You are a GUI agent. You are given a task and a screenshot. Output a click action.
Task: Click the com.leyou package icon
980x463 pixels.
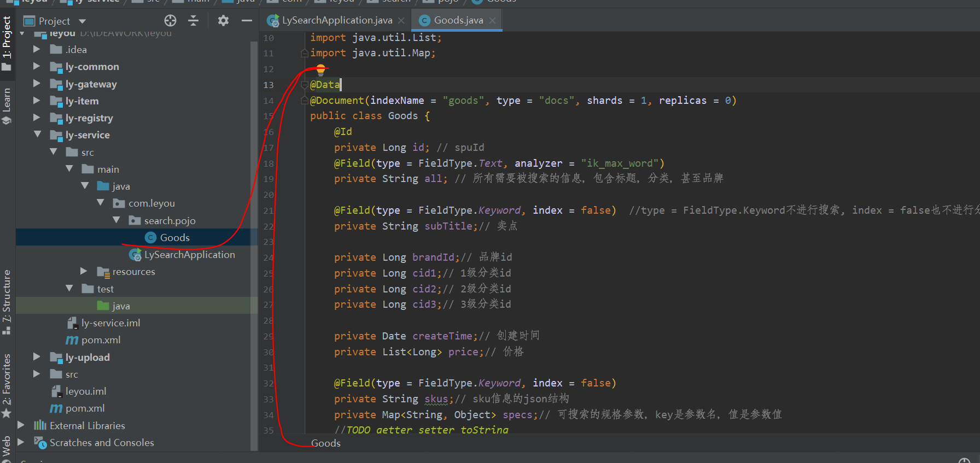(x=119, y=203)
